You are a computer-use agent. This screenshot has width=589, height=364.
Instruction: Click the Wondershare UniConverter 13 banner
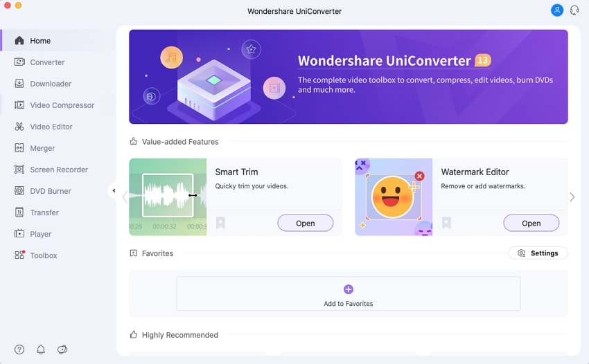point(349,77)
